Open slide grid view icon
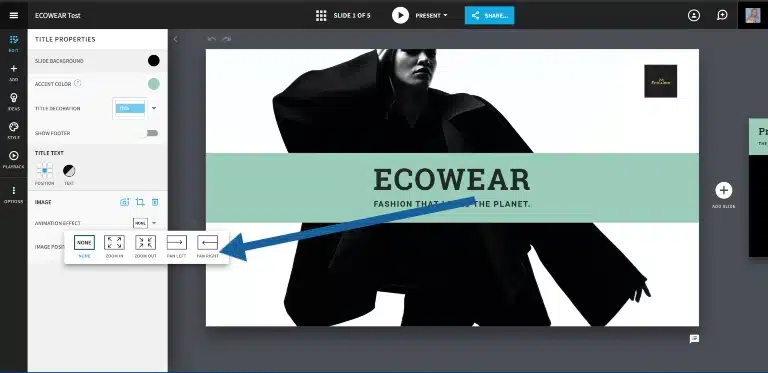The image size is (768, 373). pyautogui.click(x=321, y=15)
